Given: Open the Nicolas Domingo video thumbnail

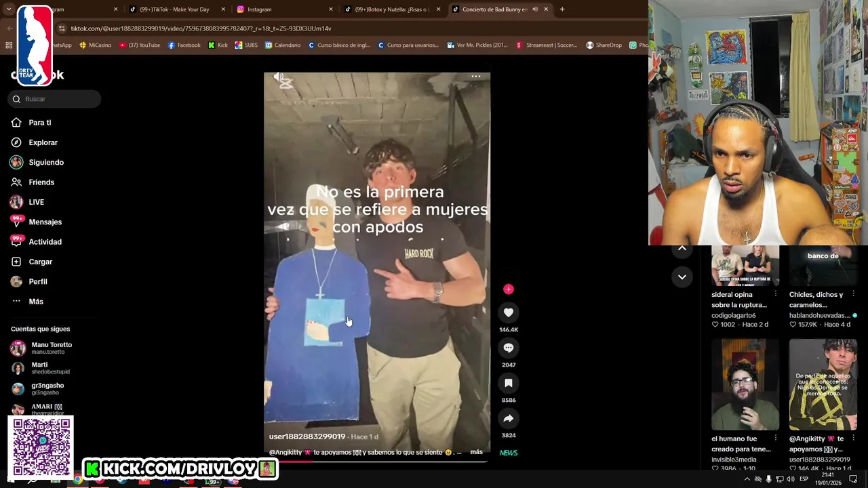Looking at the screenshot, I should 823,385.
